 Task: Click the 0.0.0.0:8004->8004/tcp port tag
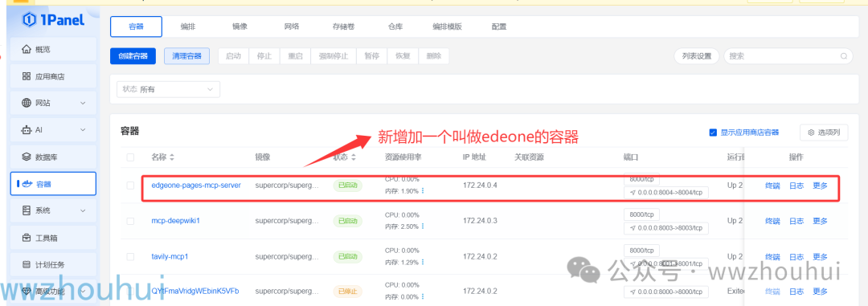[666, 193]
